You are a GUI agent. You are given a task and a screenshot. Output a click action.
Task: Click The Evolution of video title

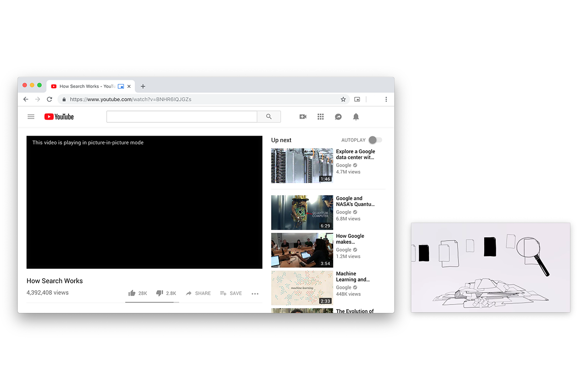point(355,311)
